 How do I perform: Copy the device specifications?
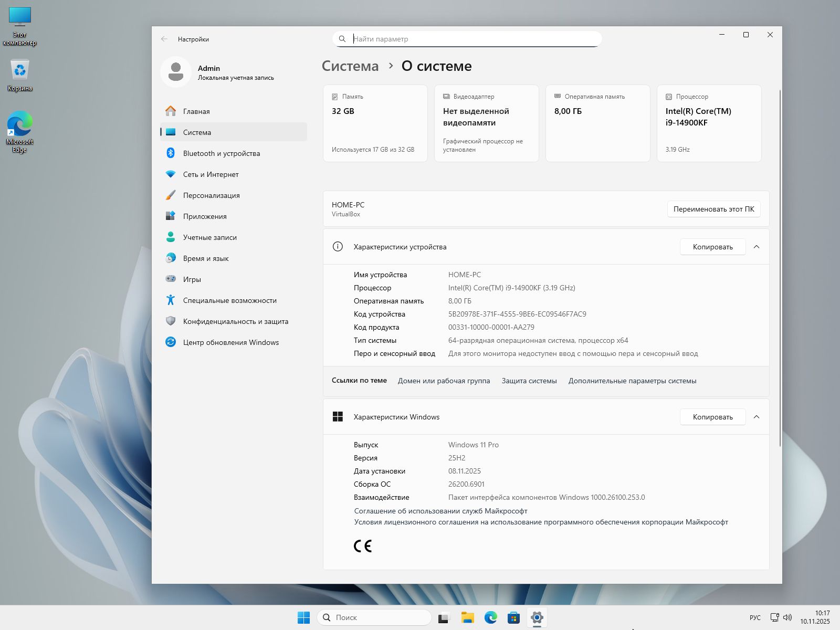(x=712, y=247)
